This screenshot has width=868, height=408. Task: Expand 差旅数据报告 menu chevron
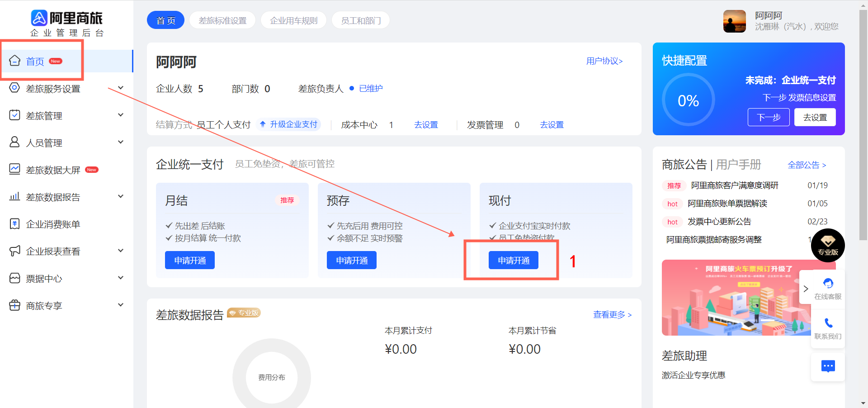(121, 196)
